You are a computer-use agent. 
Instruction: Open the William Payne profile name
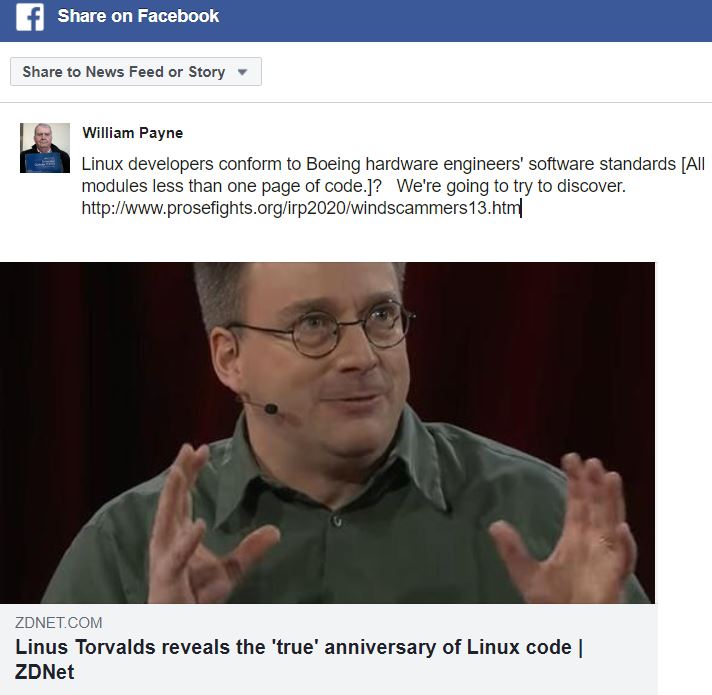pyautogui.click(x=133, y=133)
